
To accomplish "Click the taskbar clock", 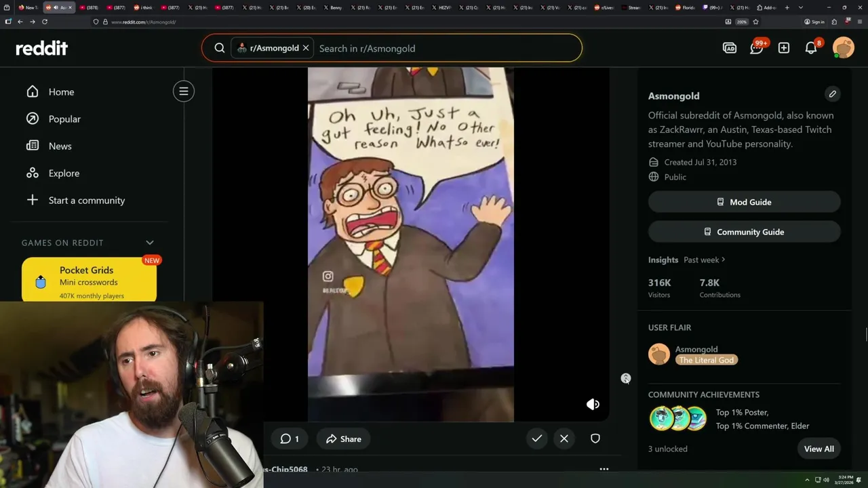I will click(x=844, y=479).
